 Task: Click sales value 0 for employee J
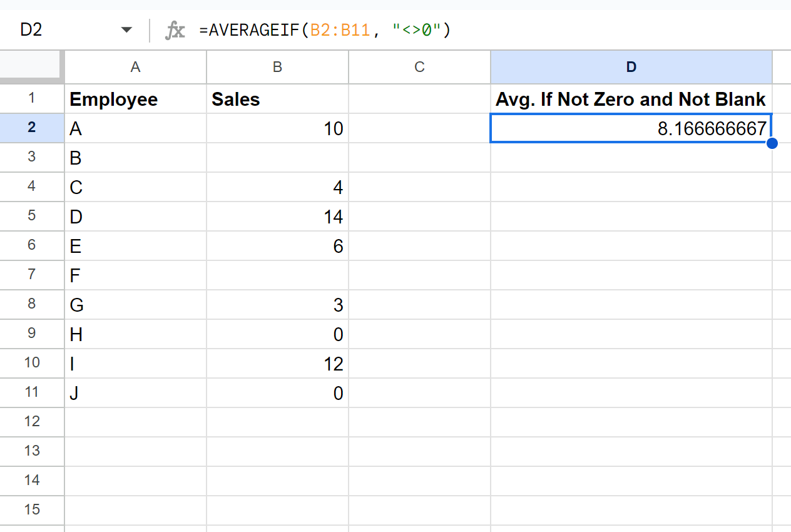click(x=277, y=393)
